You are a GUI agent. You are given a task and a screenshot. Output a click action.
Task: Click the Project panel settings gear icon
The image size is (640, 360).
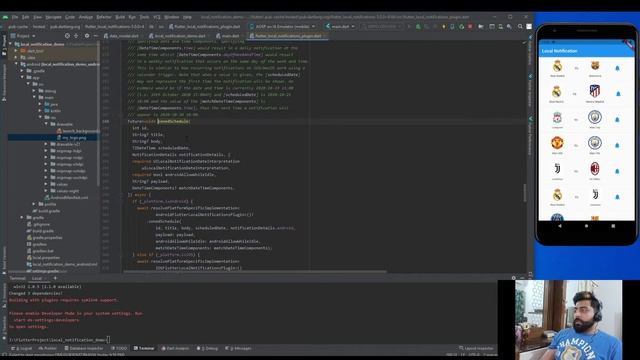coord(87,36)
